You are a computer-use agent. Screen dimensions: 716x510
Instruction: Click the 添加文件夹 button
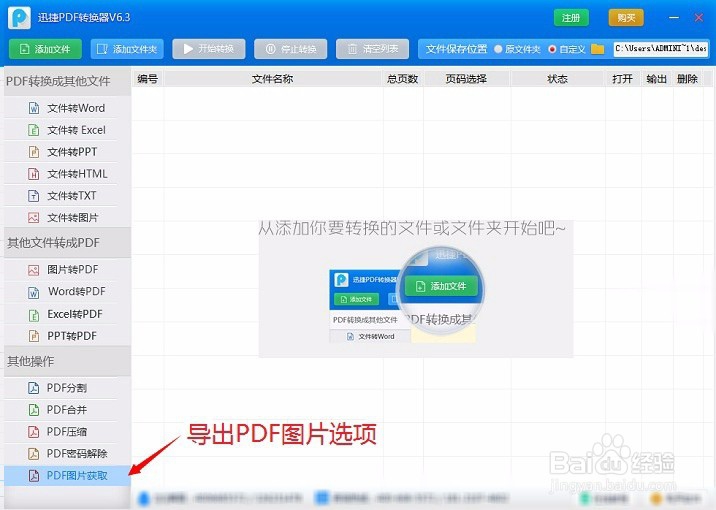pos(127,49)
